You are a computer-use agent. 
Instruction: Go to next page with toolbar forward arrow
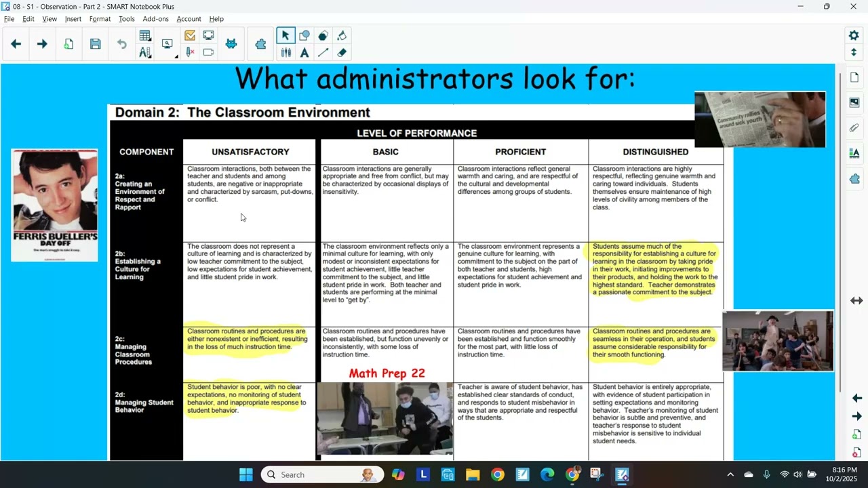[x=42, y=44]
